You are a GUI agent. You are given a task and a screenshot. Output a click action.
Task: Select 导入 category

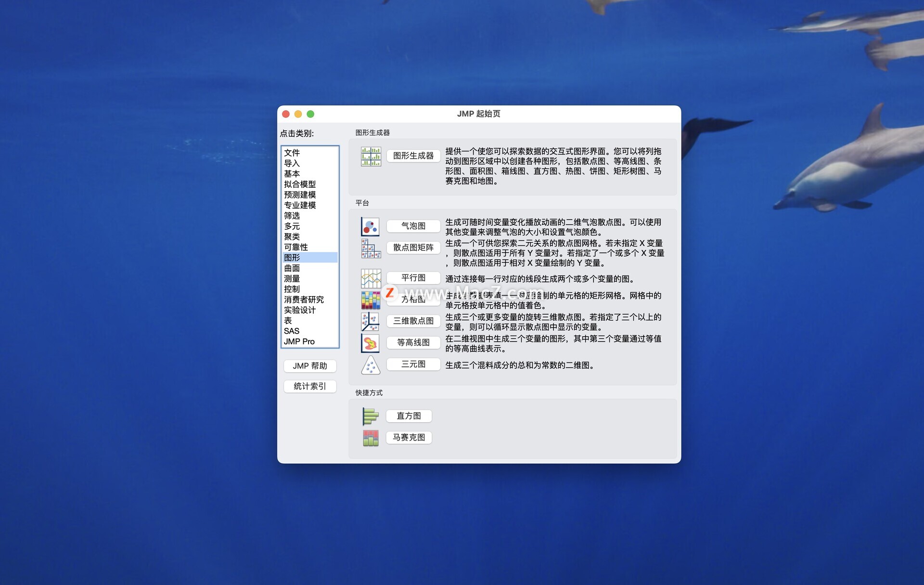pos(310,163)
